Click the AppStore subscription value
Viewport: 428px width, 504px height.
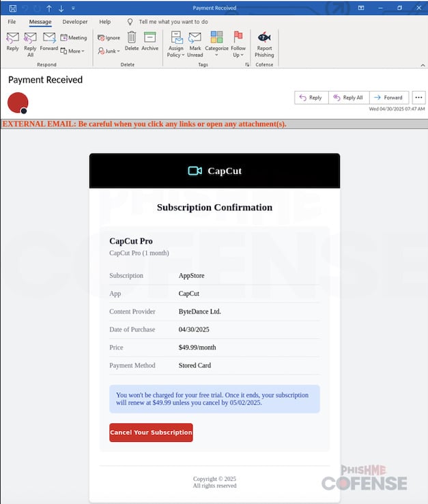coord(192,275)
